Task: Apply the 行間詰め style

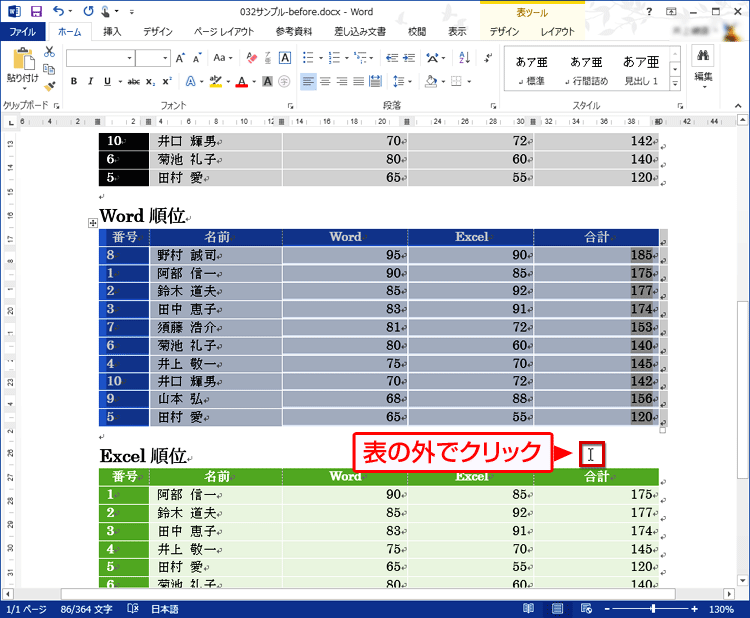Action: click(586, 70)
